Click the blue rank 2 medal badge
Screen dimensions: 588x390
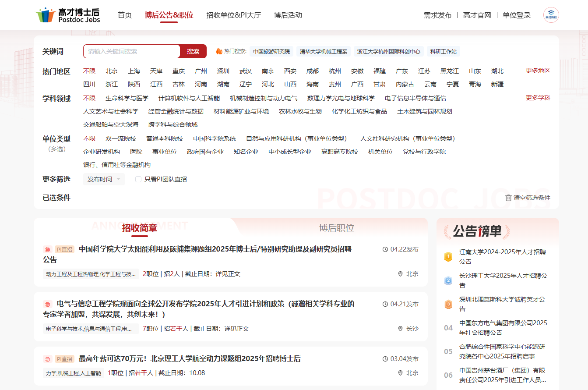(x=448, y=280)
